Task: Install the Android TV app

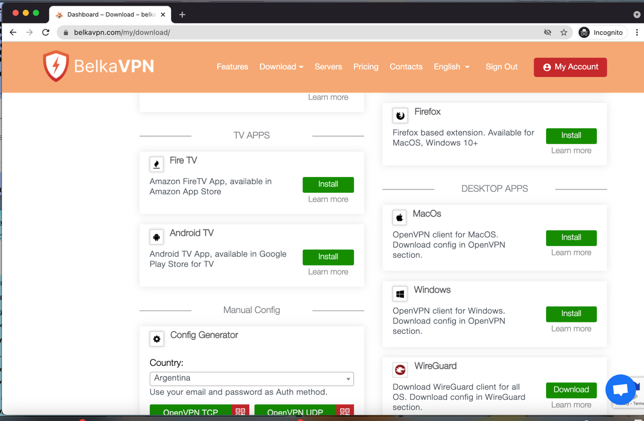Action: (328, 257)
